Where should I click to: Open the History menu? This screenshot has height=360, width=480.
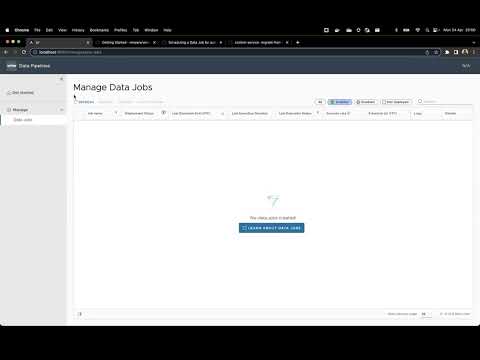click(x=78, y=30)
